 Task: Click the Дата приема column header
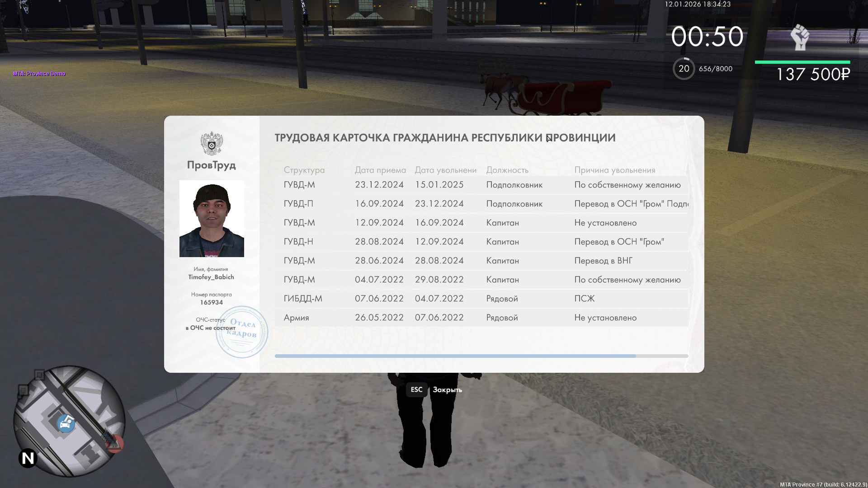pos(380,170)
